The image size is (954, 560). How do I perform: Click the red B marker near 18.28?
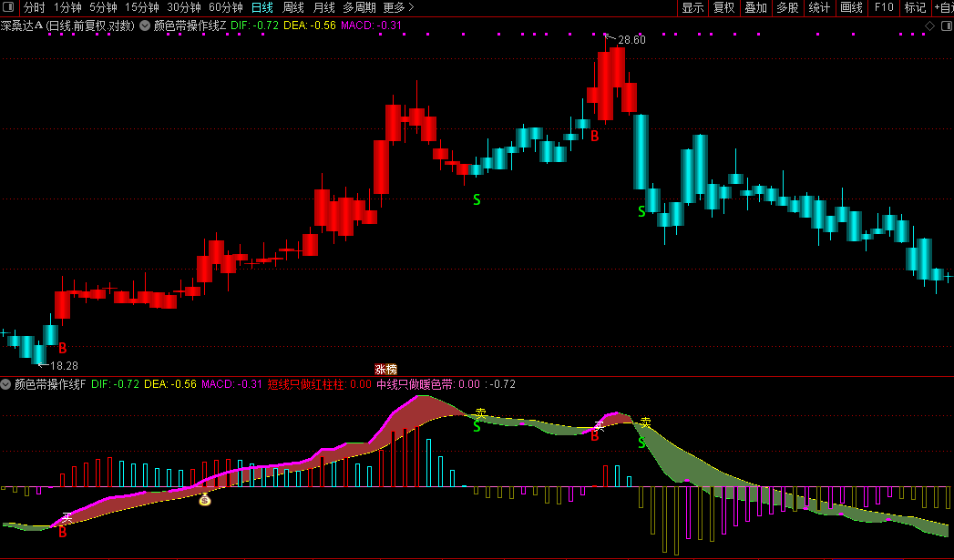(62, 349)
